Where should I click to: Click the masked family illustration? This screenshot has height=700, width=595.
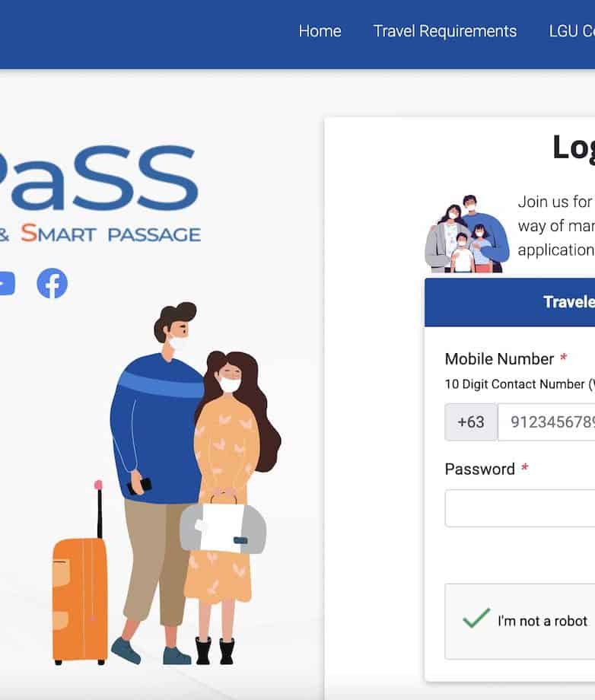pos(467,234)
